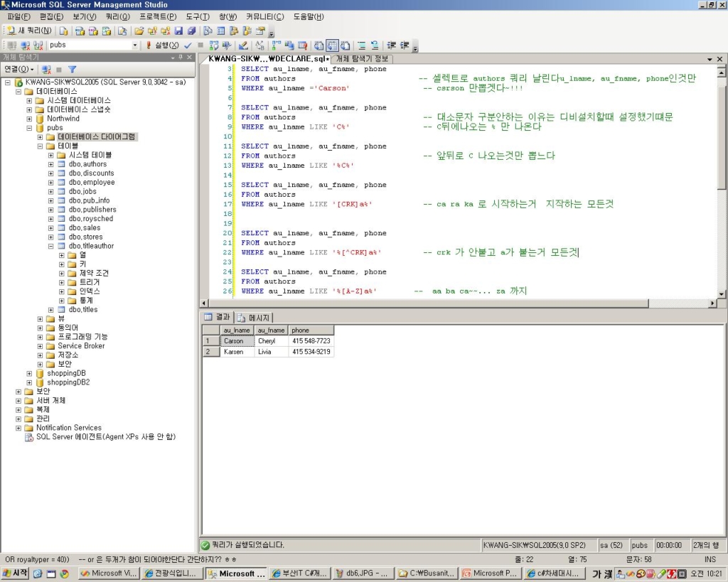Screen dimensions: 728x582
Task: Click the 가 IME language indicator
Action: pyautogui.click(x=596, y=574)
